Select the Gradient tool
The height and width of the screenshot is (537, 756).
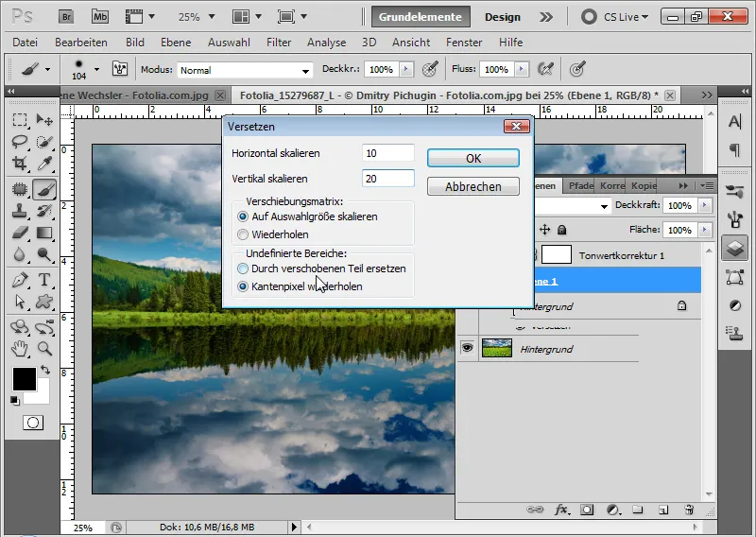point(44,233)
